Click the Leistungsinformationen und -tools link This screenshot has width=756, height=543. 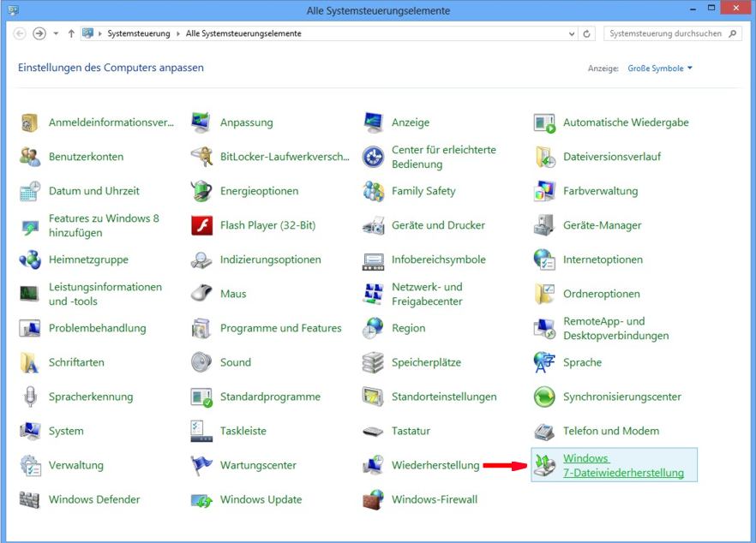click(x=105, y=294)
